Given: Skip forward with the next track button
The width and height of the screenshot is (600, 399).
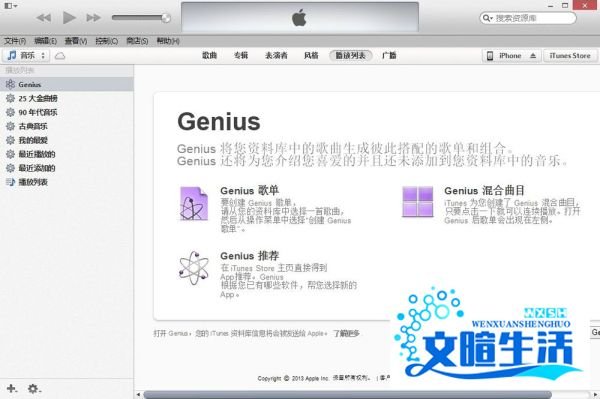Looking at the screenshot, I should (x=93, y=18).
